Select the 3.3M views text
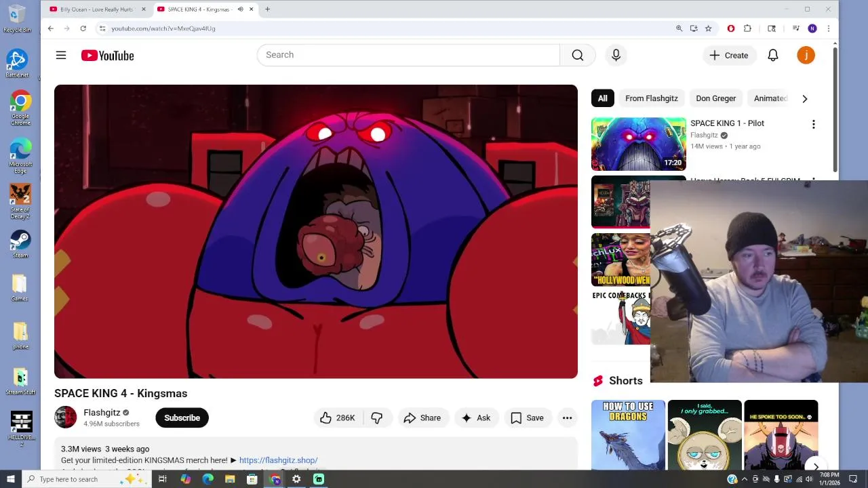This screenshot has width=868, height=488. pyautogui.click(x=81, y=449)
